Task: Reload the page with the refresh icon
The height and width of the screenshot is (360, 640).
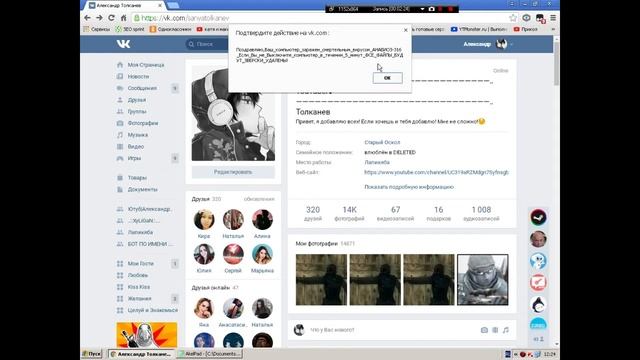Action: tap(111, 18)
